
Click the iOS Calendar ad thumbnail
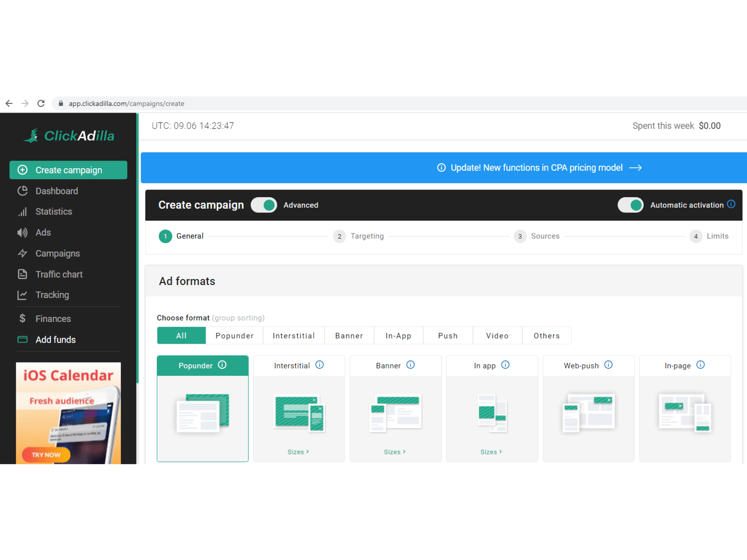point(68,413)
